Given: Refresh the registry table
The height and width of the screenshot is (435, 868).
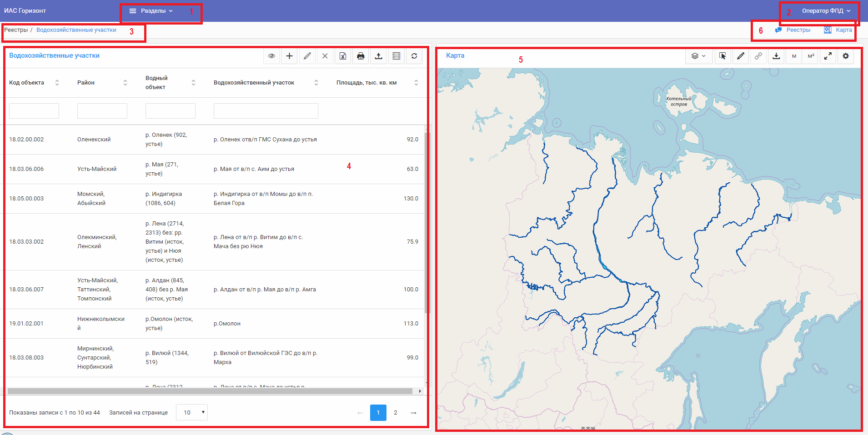Looking at the screenshot, I should [414, 56].
